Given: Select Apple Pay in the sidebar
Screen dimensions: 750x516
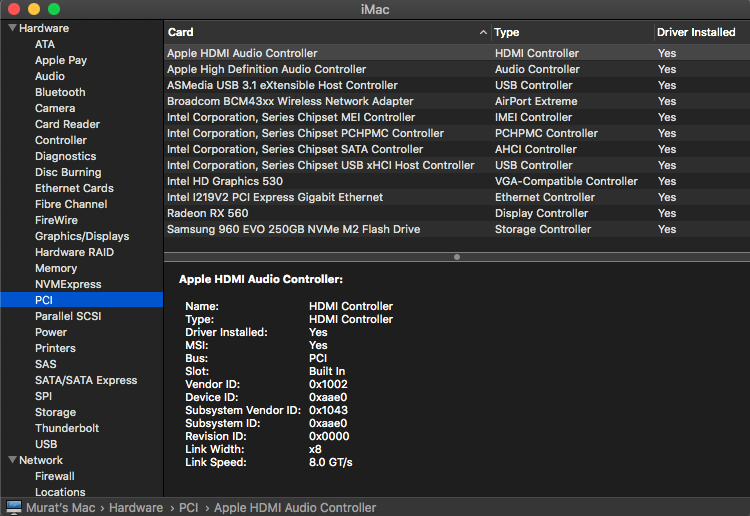Looking at the screenshot, I should coord(61,60).
